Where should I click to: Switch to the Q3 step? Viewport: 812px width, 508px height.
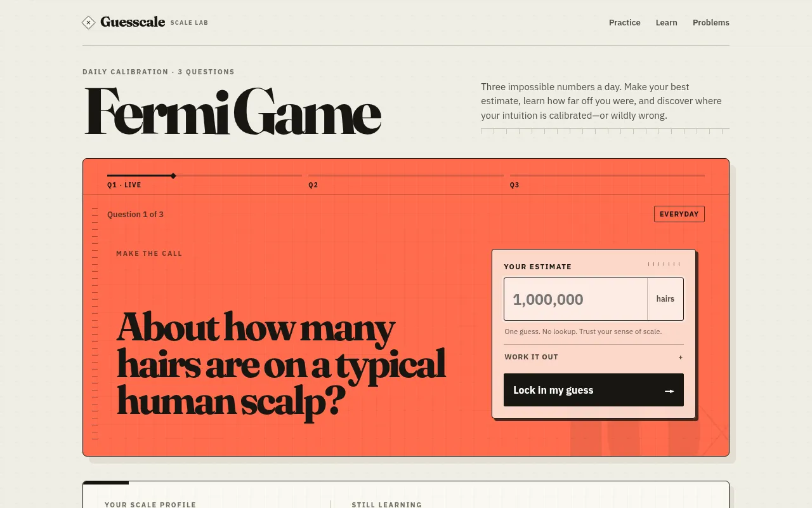[x=514, y=185]
